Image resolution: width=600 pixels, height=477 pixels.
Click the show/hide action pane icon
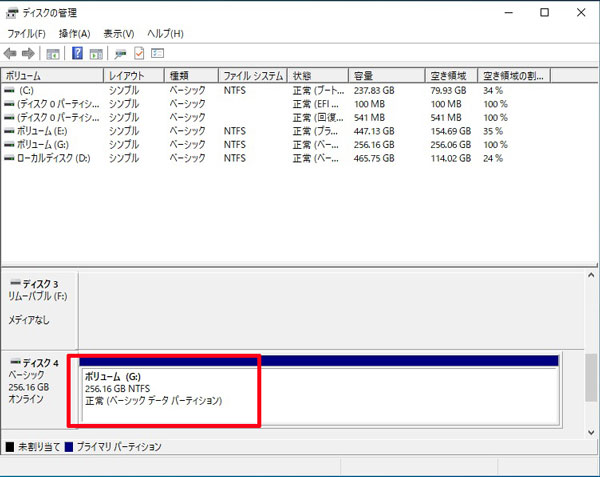coord(96,53)
